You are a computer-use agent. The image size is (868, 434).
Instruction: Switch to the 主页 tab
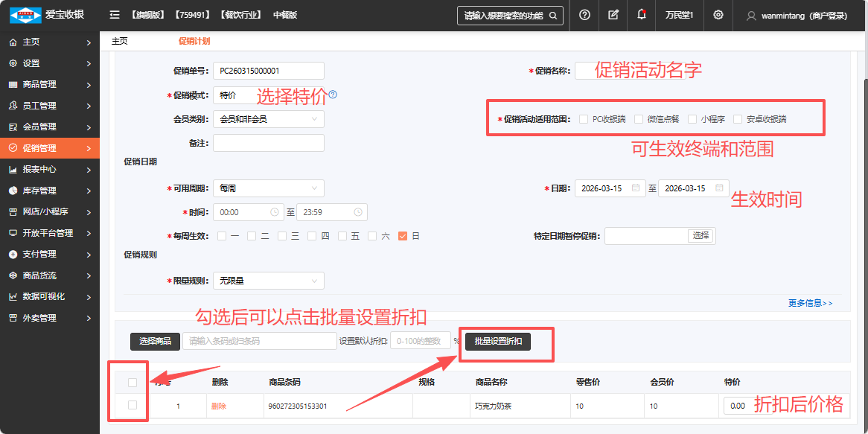(x=119, y=42)
